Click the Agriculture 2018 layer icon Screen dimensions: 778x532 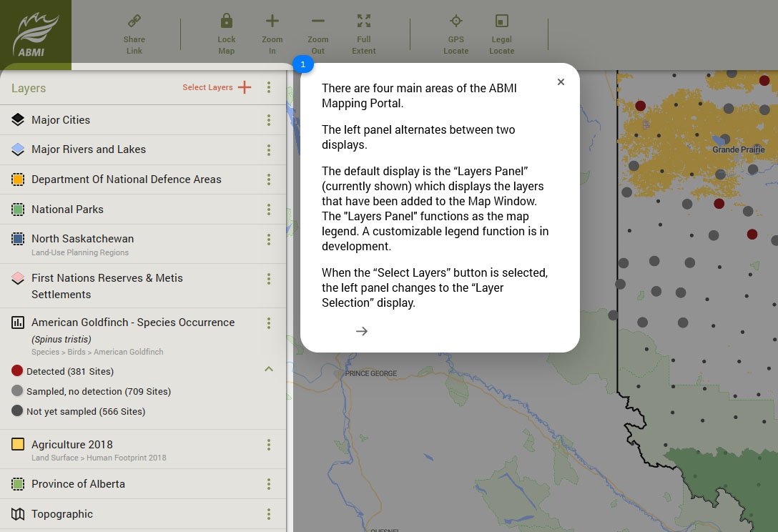18,443
